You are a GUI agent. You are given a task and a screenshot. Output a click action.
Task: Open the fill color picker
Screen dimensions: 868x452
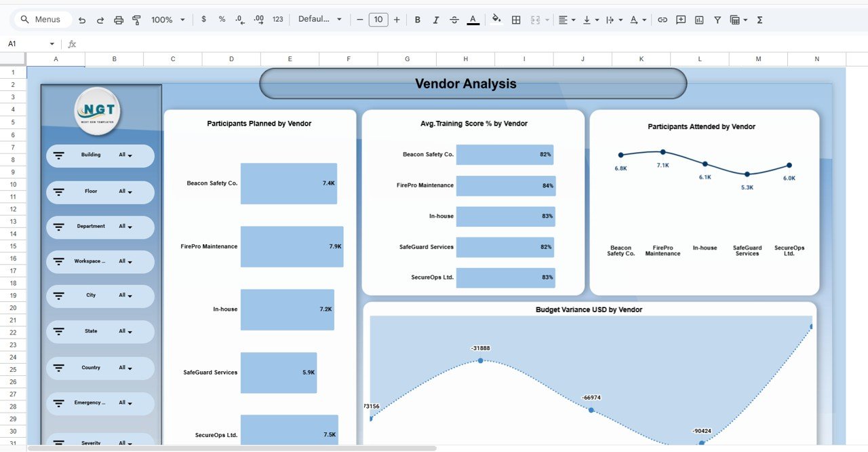click(496, 20)
